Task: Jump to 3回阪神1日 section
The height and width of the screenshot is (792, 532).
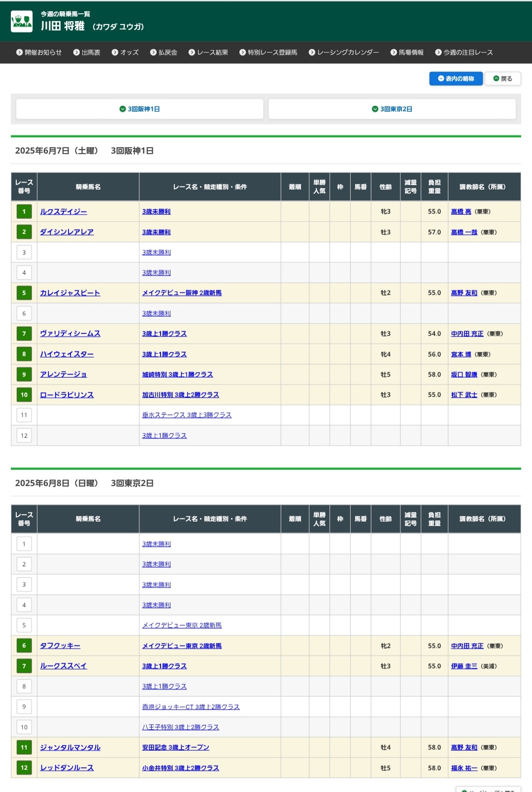Action: click(140, 109)
